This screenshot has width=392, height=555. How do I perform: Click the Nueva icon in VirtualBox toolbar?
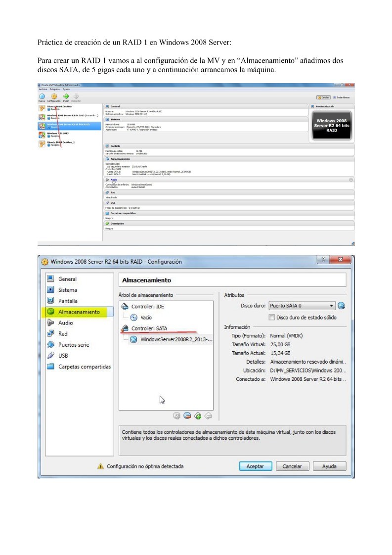42,96
